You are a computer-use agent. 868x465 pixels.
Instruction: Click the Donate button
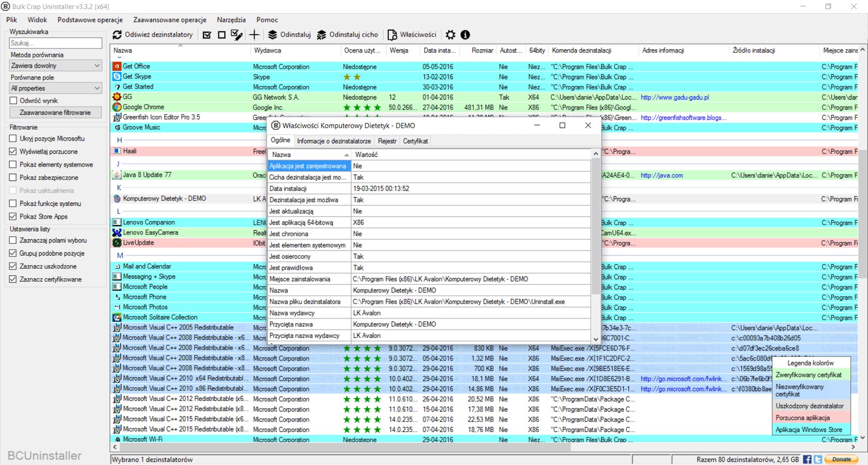pyautogui.click(x=841, y=459)
